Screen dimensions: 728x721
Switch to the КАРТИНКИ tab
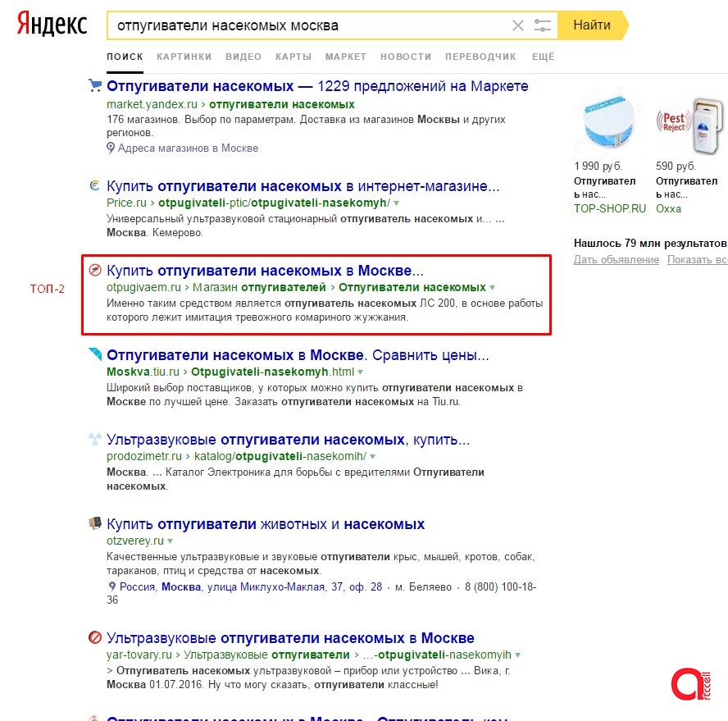(184, 57)
